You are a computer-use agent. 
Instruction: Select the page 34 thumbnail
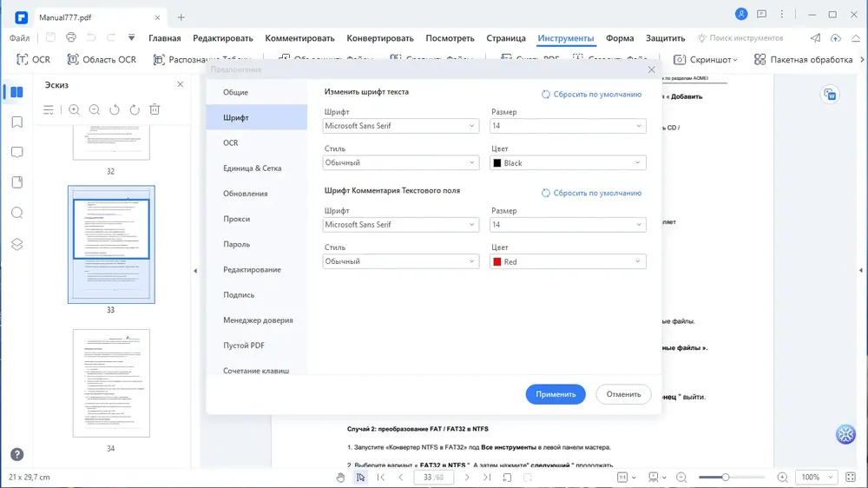(x=111, y=383)
